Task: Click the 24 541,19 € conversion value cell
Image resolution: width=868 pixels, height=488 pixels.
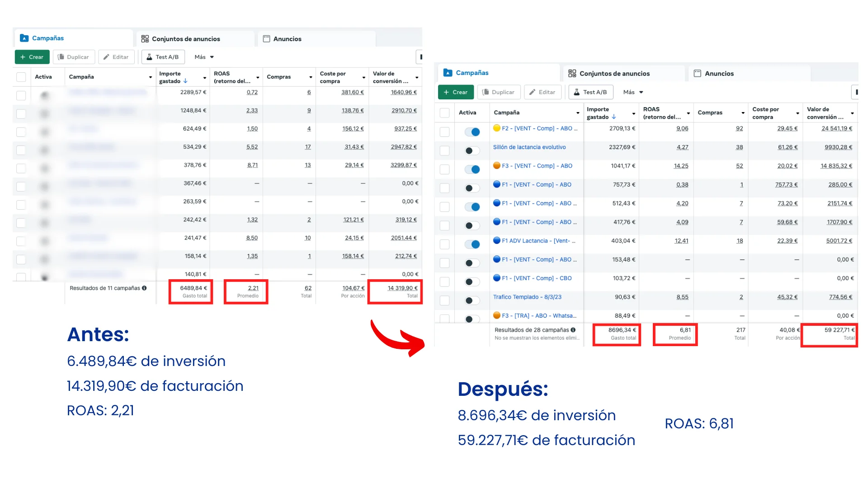Action: (837, 129)
